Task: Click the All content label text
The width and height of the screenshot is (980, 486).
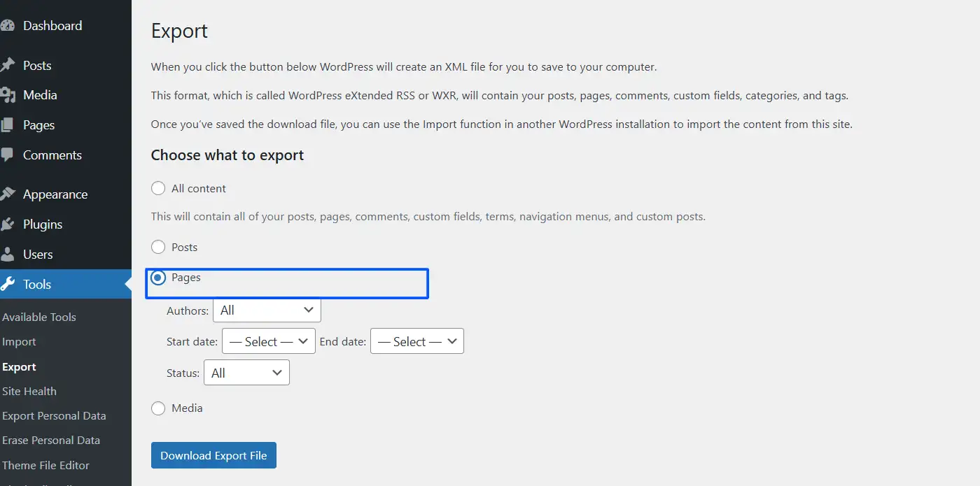Action: pos(199,189)
